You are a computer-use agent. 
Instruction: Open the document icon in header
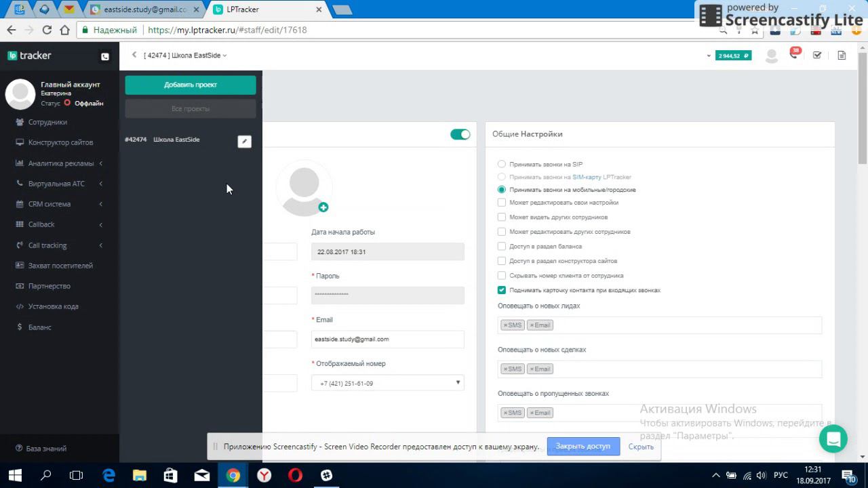coord(842,56)
